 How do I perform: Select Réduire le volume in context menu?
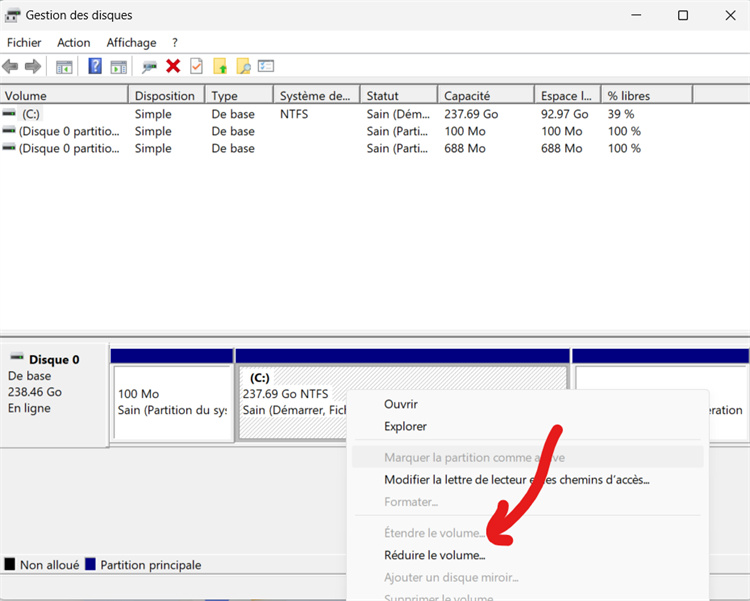tap(434, 555)
